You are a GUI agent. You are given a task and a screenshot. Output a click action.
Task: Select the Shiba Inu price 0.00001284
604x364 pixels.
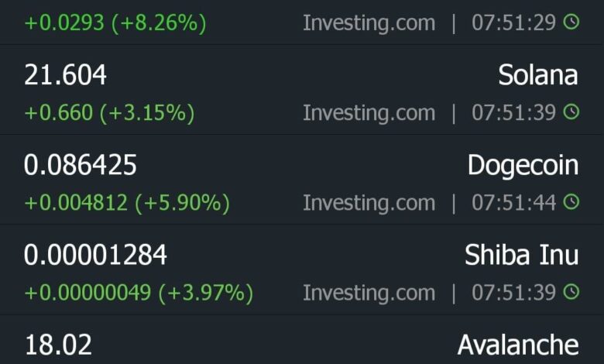tap(95, 255)
